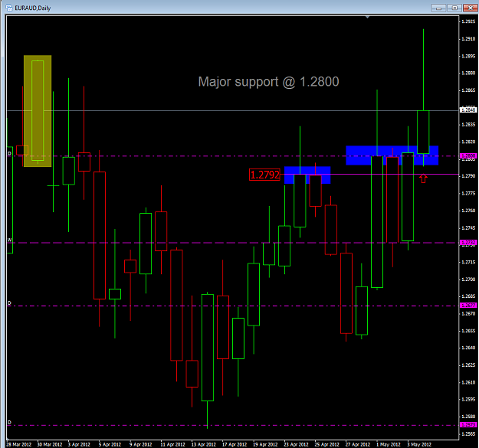Select the 'Major support @ 1.2800' text label
This screenshot has height=448, width=479.
coord(268,82)
